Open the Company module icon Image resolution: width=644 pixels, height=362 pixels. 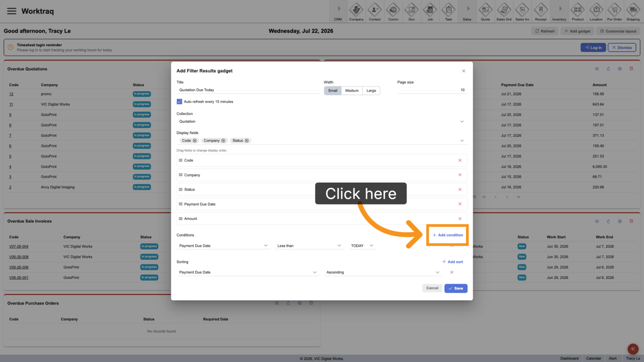tap(356, 11)
